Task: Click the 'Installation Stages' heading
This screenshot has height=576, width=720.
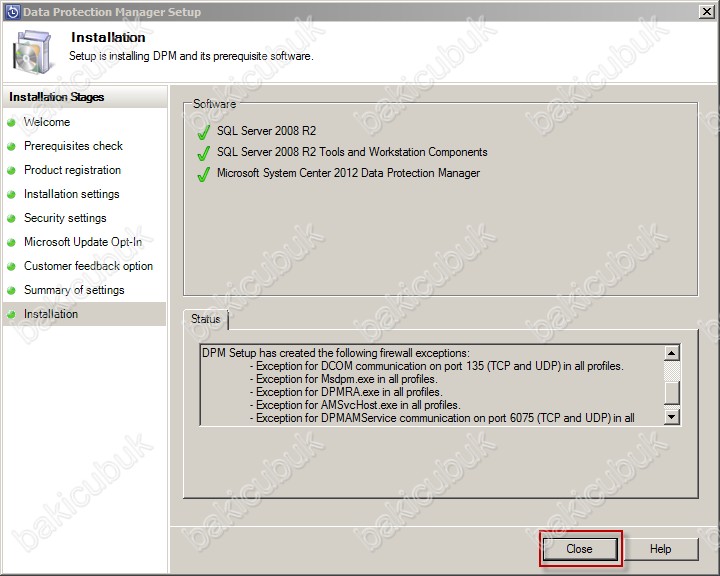Action: click(x=56, y=97)
